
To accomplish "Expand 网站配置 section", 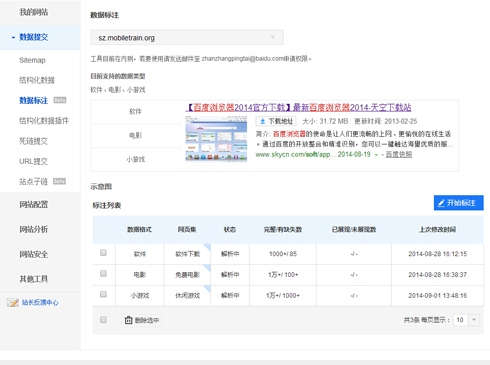I will click(x=34, y=205).
